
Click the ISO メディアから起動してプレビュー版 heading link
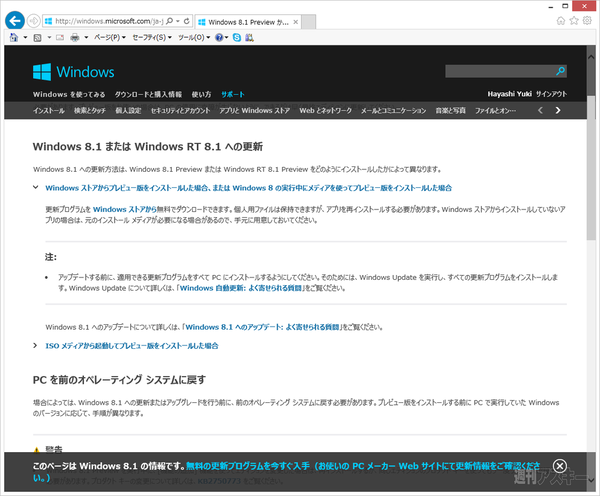pyautogui.click(x=132, y=346)
